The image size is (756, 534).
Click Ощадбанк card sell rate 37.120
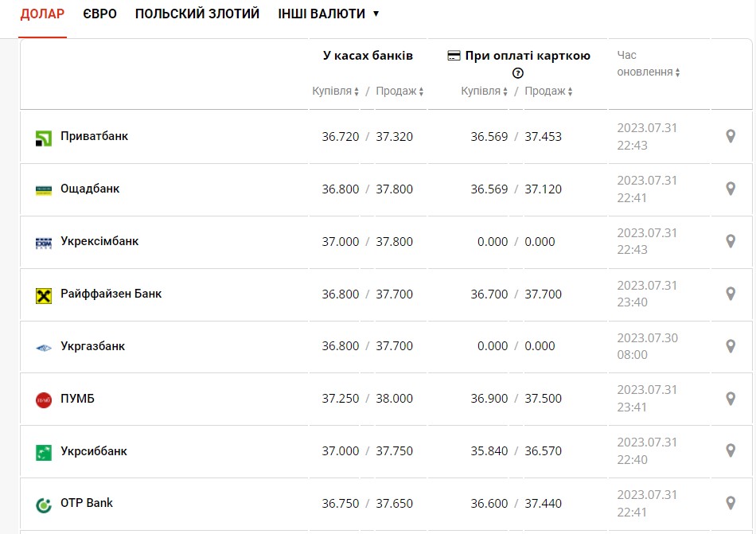543,189
